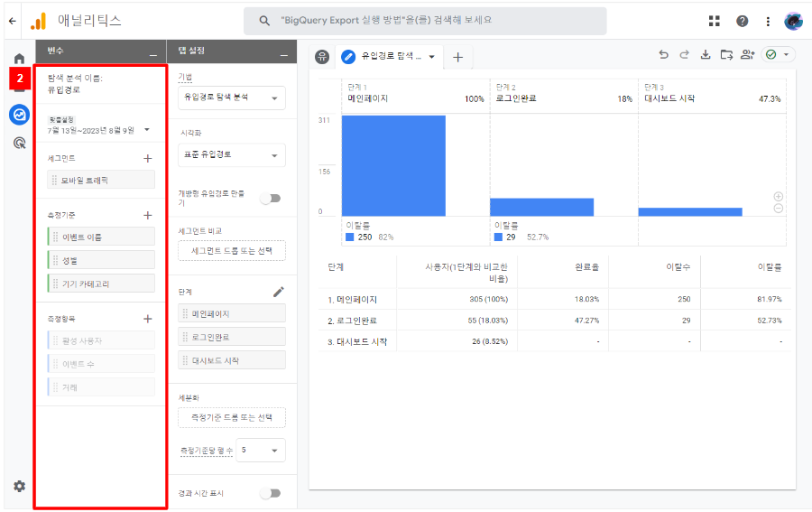Add a new dimension with plus under 측정기준
The image size is (812, 512).
coord(148,215)
